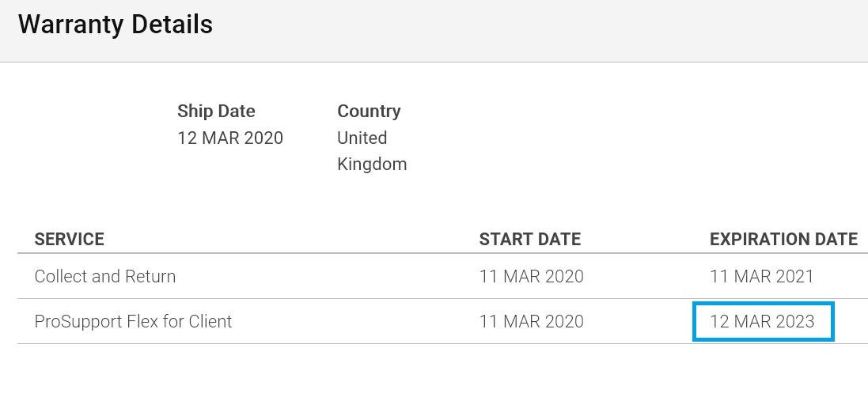The width and height of the screenshot is (868, 401).
Task: Select the 11 MAR 2021 expiration date
Action: point(762,276)
